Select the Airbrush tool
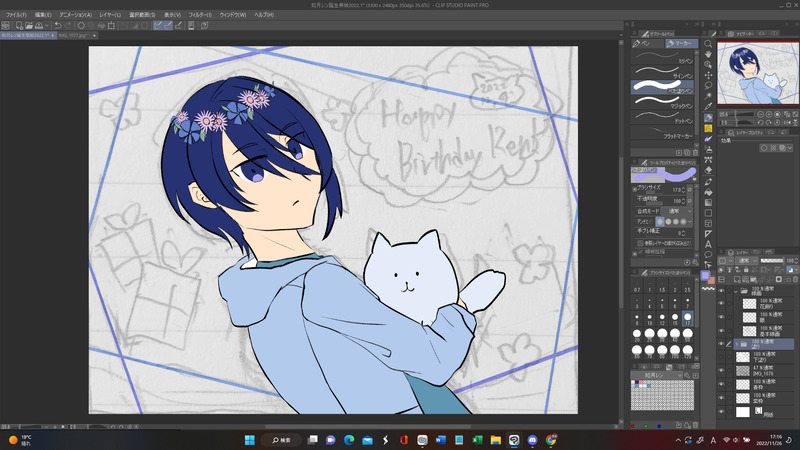This screenshot has width=800, height=450. click(x=708, y=149)
